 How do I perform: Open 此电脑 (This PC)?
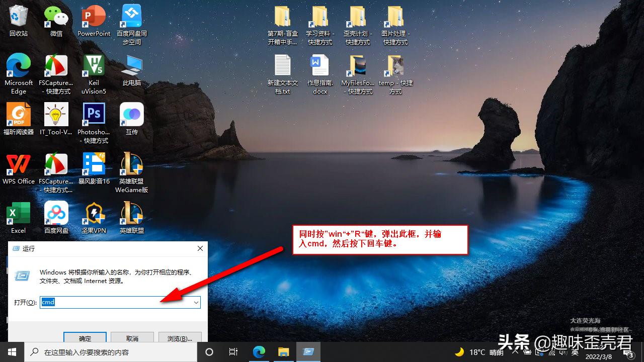pyautogui.click(x=131, y=65)
